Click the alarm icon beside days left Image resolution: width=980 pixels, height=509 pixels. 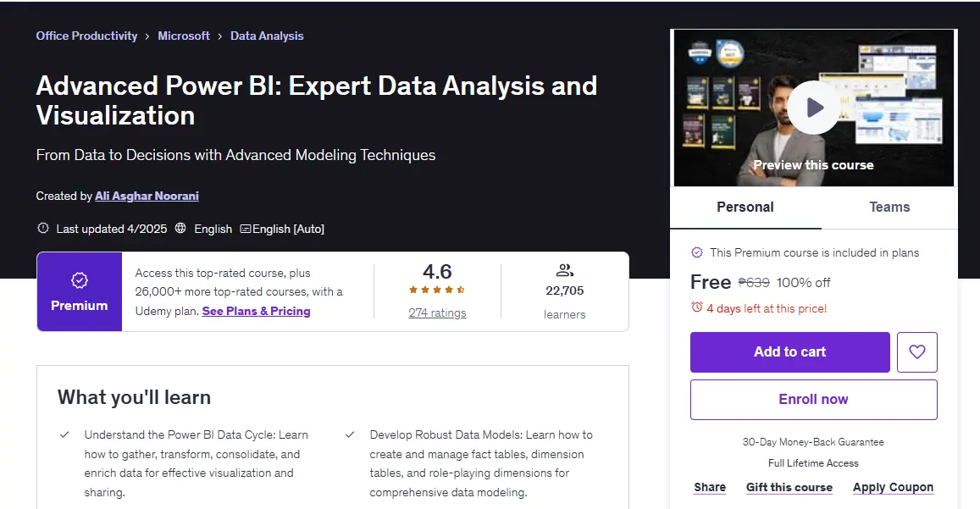point(697,307)
